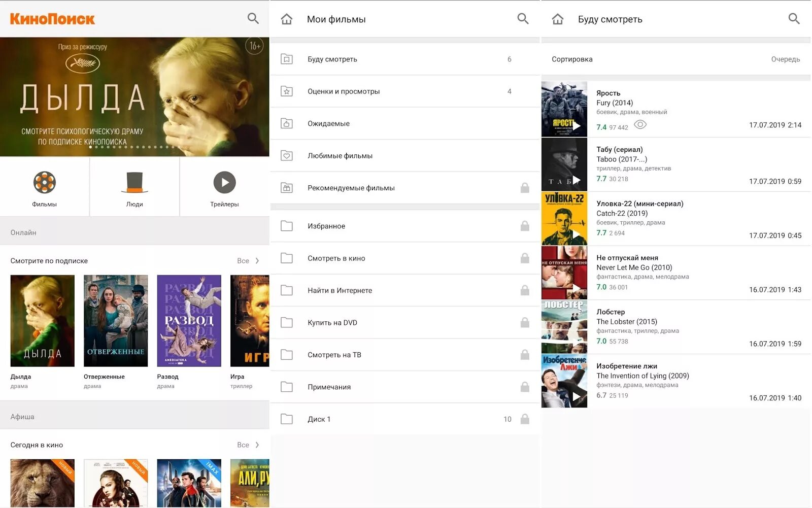The width and height of the screenshot is (812, 508).
Task: Click lock icon on Диск 1 row
Action: (x=525, y=419)
